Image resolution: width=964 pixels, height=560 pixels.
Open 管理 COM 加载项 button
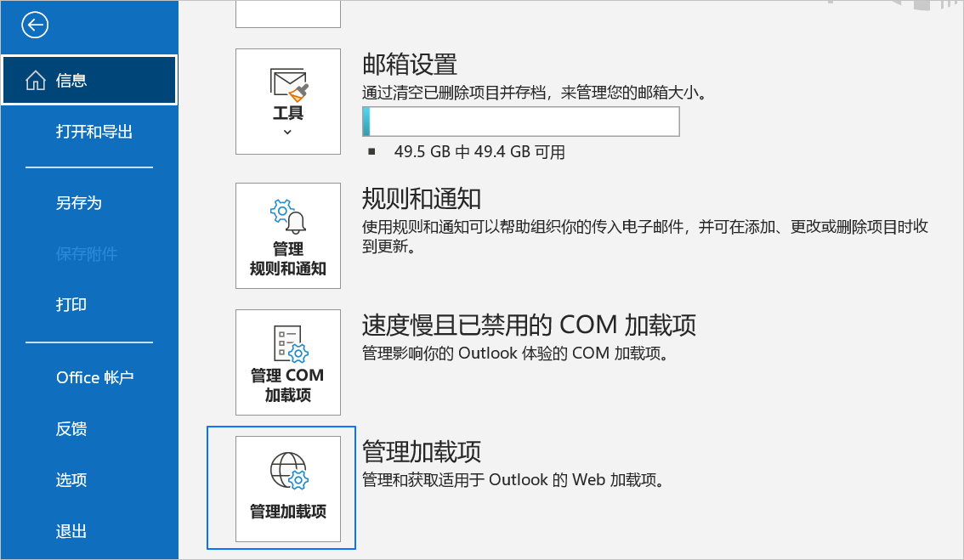287,362
